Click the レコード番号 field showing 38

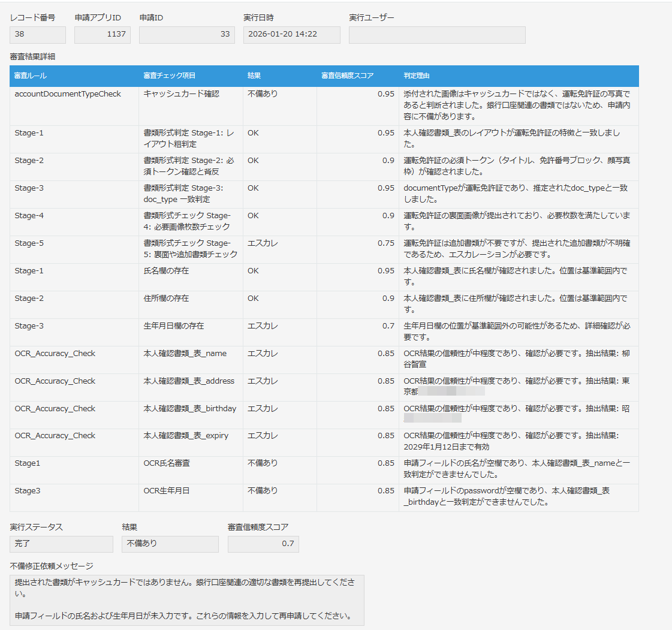coord(38,35)
